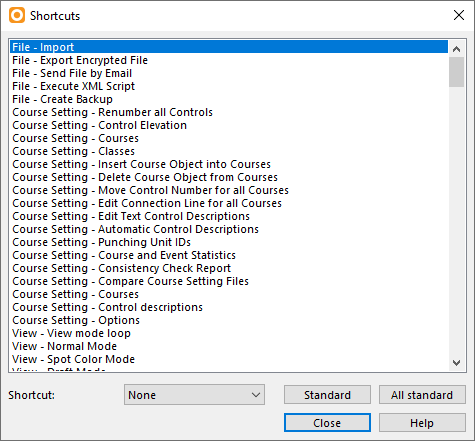Close the Shortcuts dialog with X
The width and height of the screenshot is (475, 441).
point(459,15)
